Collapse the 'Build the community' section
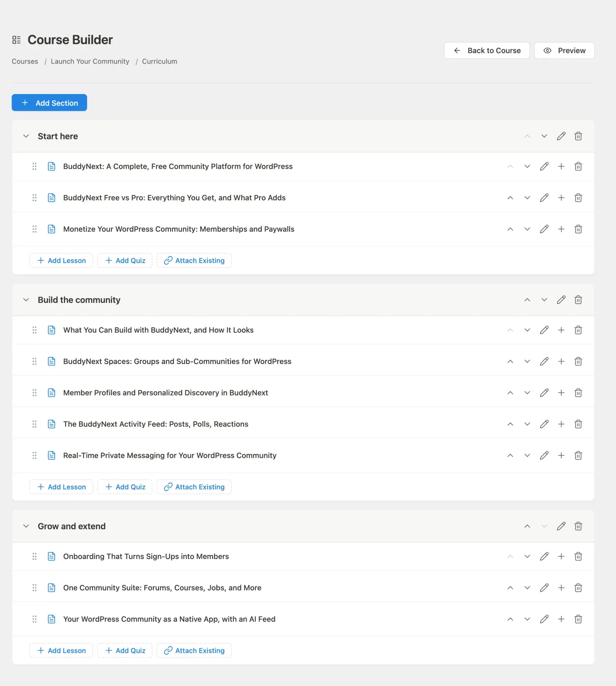 tap(26, 300)
